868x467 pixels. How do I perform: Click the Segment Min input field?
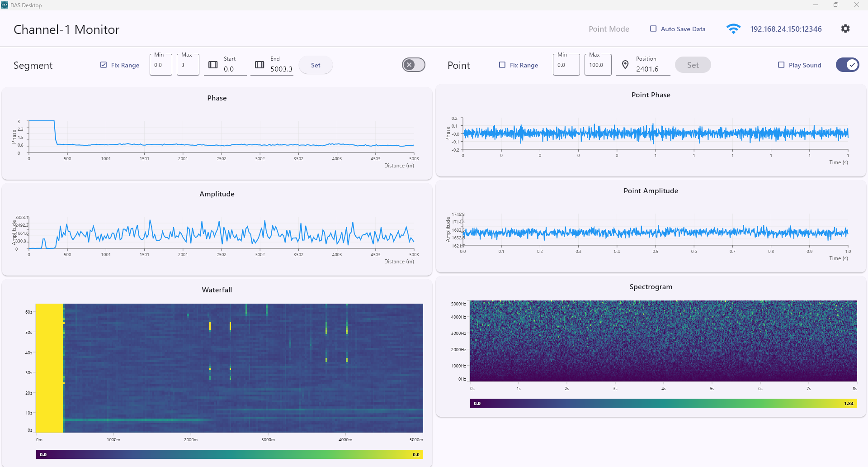pyautogui.click(x=160, y=65)
